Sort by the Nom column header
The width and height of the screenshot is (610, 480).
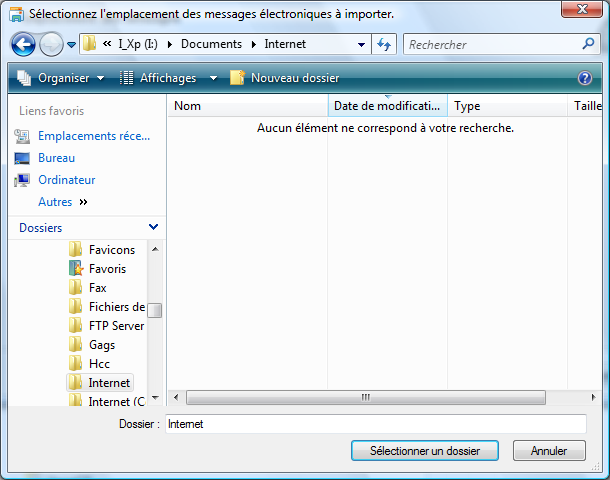[x=248, y=106]
